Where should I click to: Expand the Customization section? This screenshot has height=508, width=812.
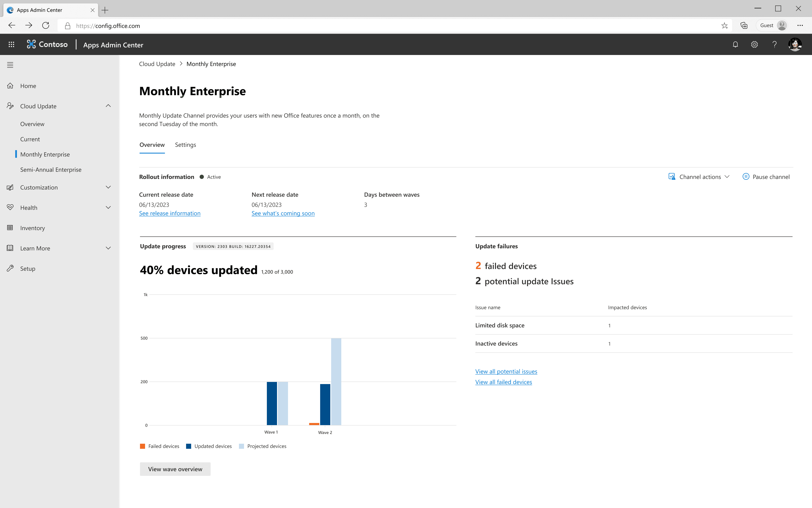[x=108, y=187]
